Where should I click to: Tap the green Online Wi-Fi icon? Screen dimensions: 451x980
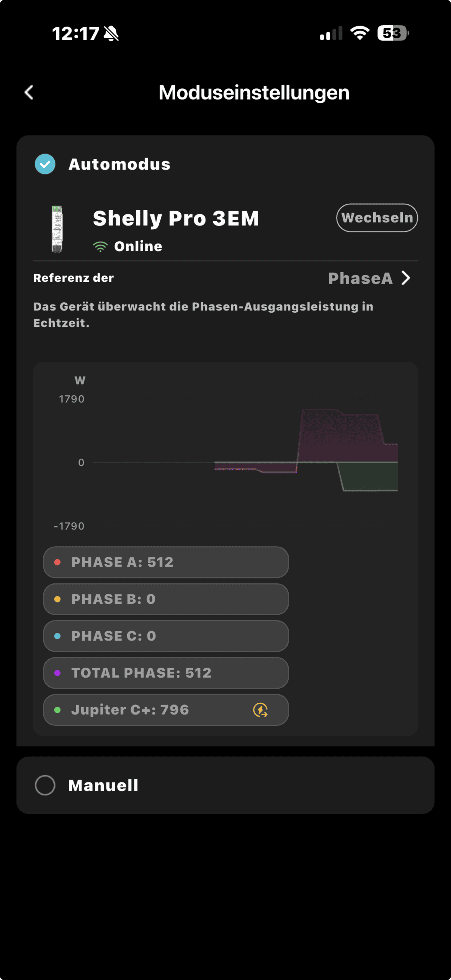point(100,247)
